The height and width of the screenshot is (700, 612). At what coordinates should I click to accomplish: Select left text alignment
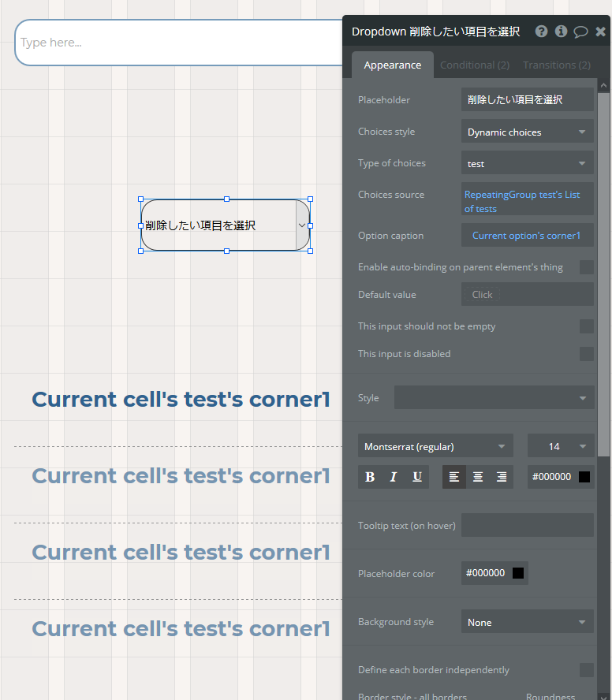tap(453, 477)
